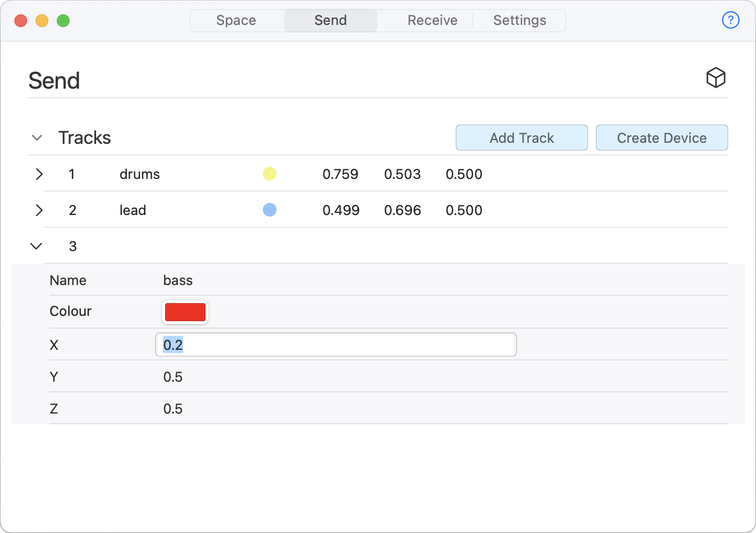Select the Send tab
Image resolution: width=756 pixels, height=533 pixels.
(x=330, y=21)
